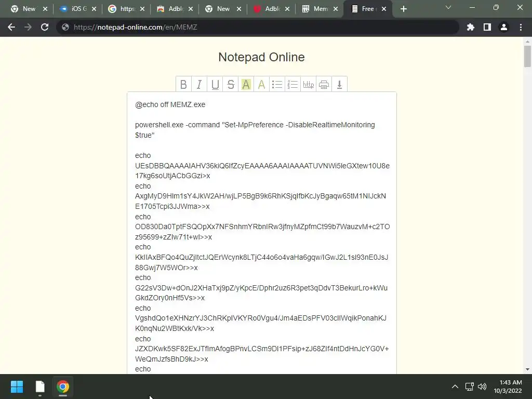Change font text color
532x399 pixels.
(262, 84)
